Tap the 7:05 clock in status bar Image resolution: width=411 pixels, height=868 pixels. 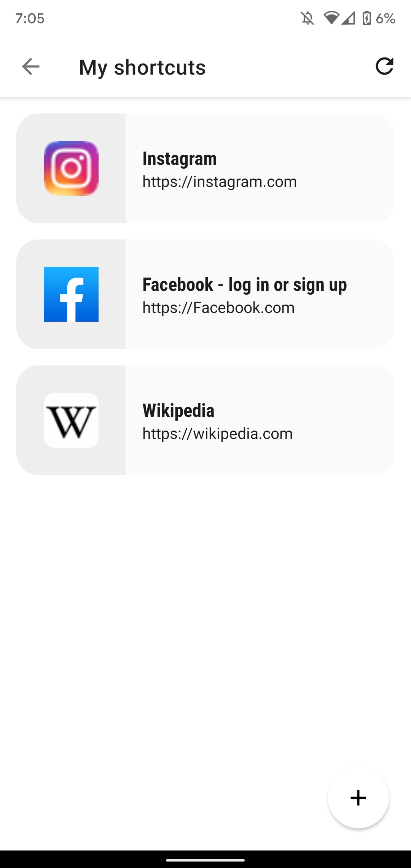pos(30,18)
